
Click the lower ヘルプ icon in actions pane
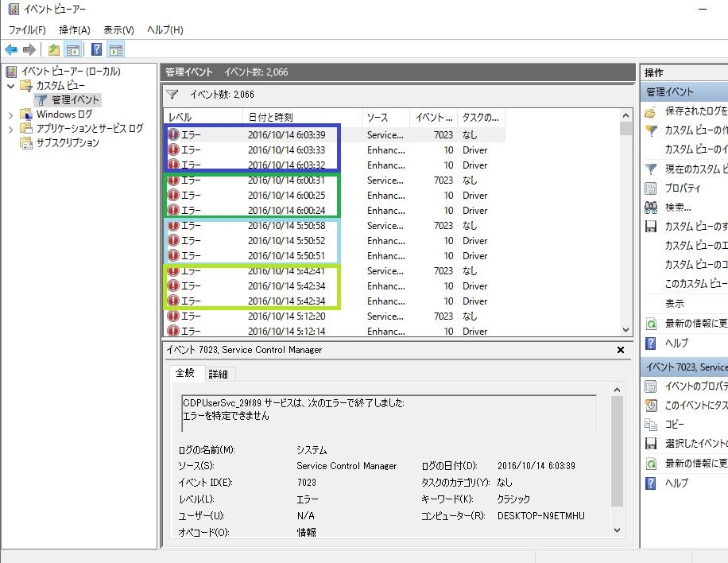(651, 483)
